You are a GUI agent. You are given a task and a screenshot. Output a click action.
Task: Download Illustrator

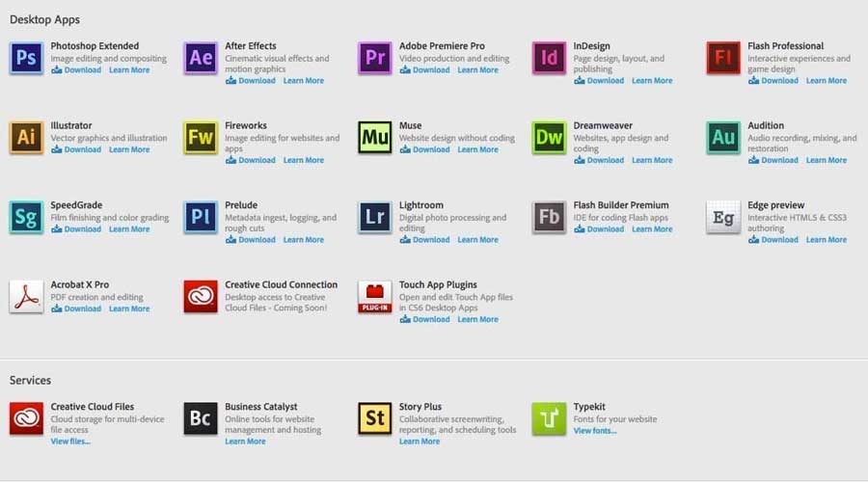pos(76,150)
